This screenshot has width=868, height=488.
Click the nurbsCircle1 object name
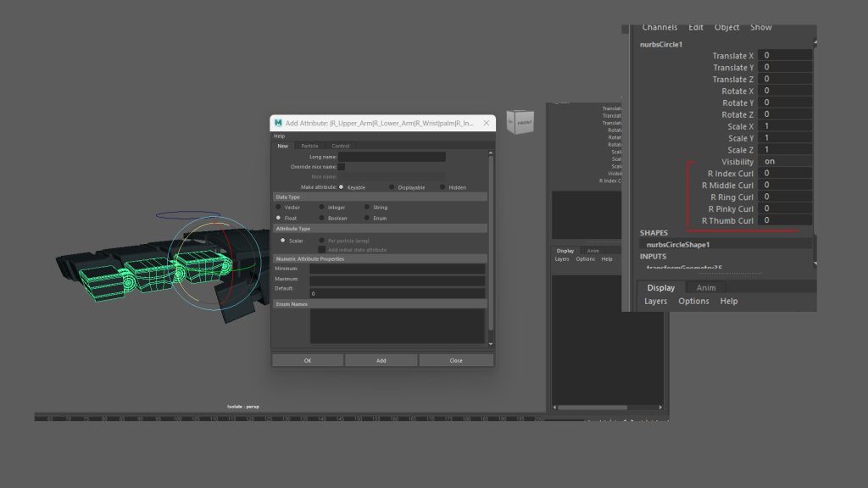(x=661, y=44)
